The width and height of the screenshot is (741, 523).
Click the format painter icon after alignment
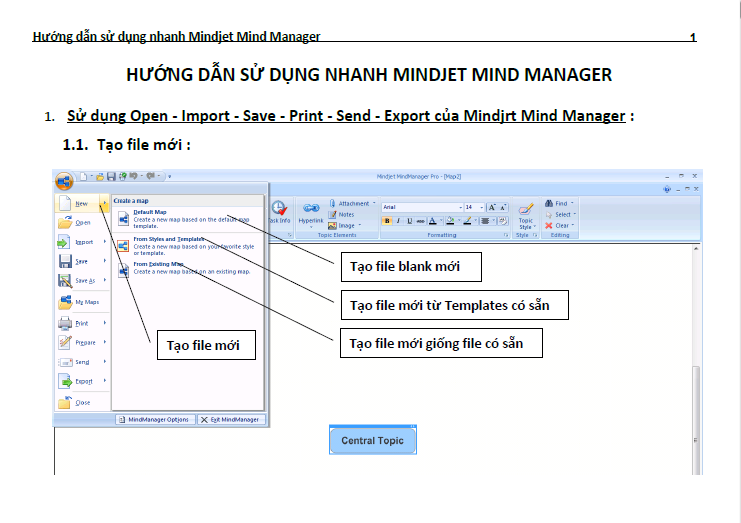pyautogui.click(x=503, y=221)
